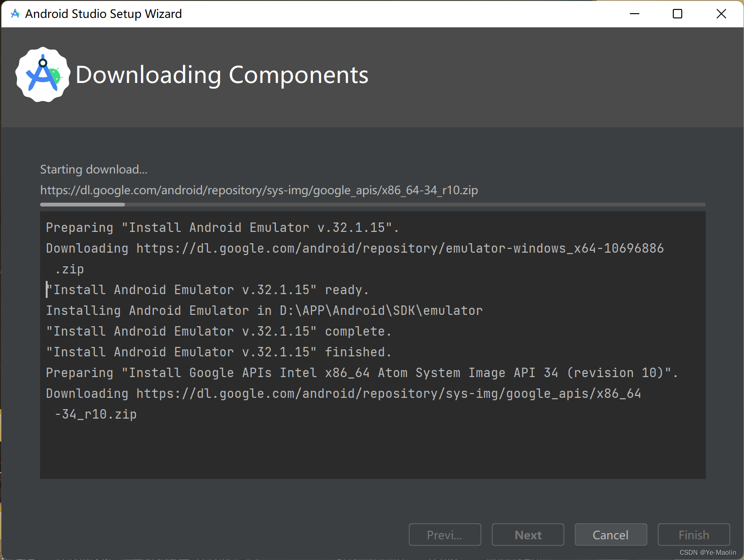
Task: Maximize the Setup Wizard window
Action: tap(678, 14)
